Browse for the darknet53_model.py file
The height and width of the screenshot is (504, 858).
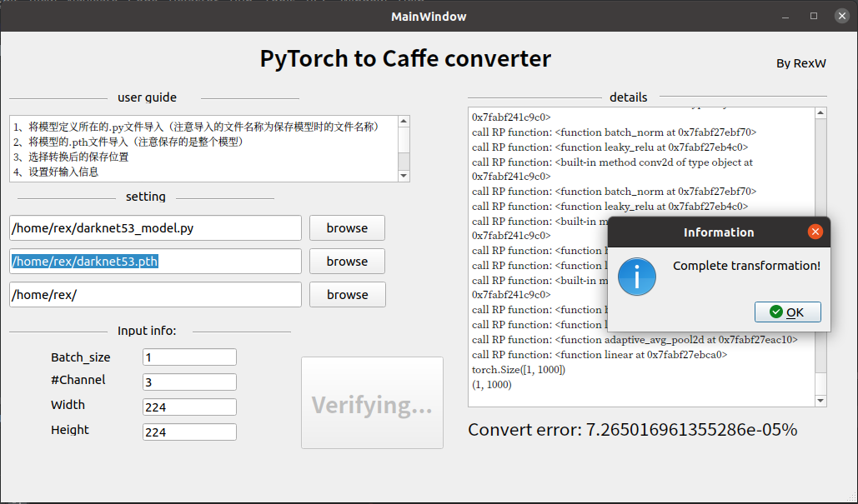click(347, 228)
